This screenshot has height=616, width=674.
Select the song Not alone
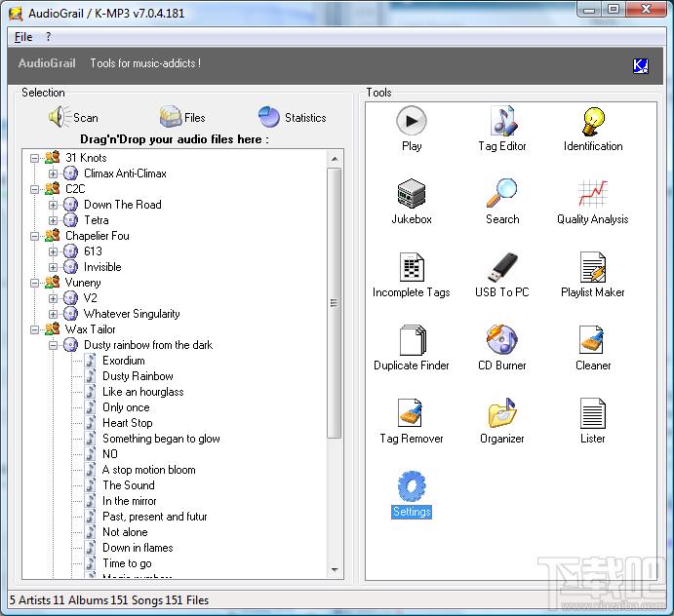pyautogui.click(x=125, y=532)
